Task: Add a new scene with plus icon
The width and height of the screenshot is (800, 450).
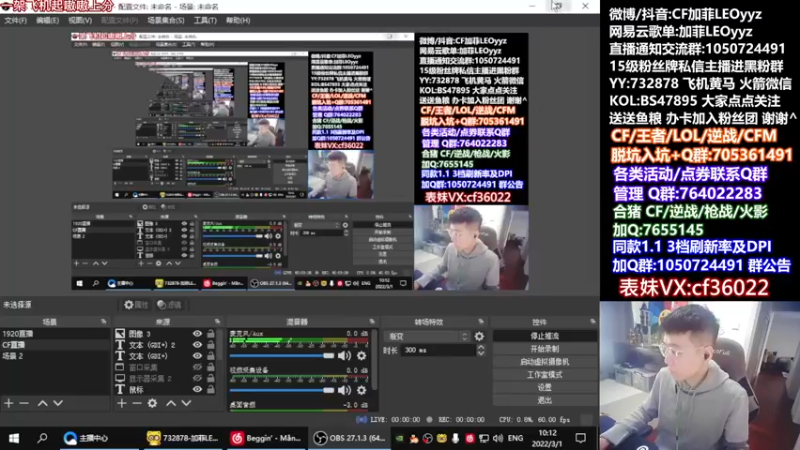Action: pos(9,403)
